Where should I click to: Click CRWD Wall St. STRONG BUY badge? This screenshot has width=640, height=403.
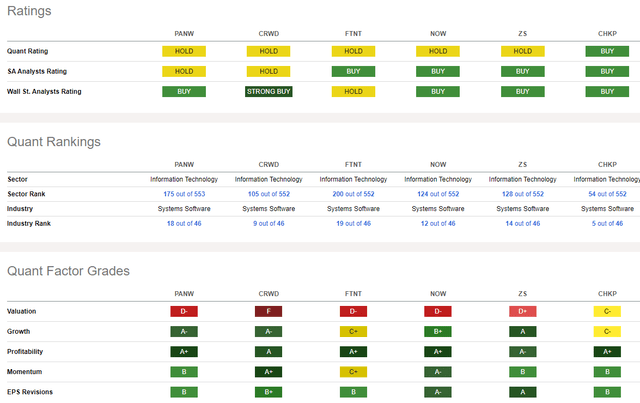[x=269, y=91]
